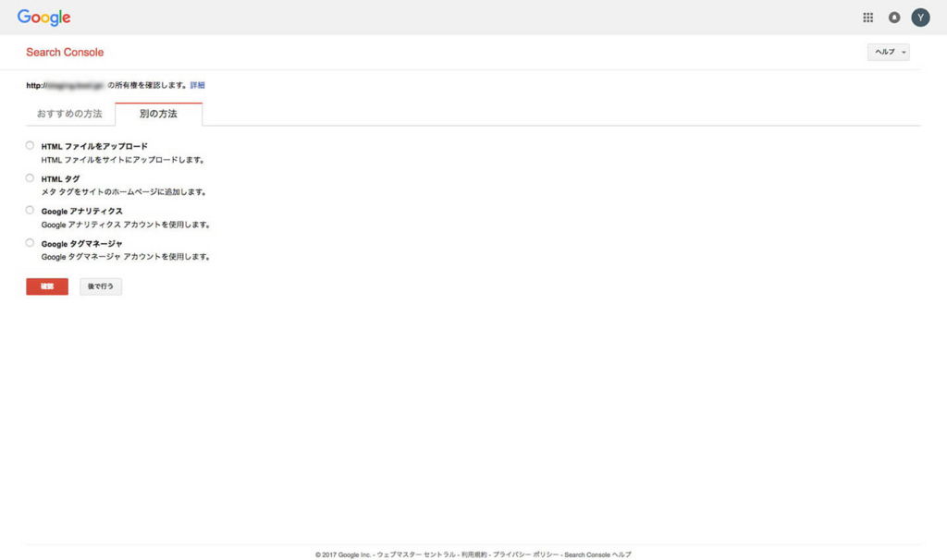Open the Y account avatar
The height and width of the screenshot is (560, 947).
click(920, 18)
